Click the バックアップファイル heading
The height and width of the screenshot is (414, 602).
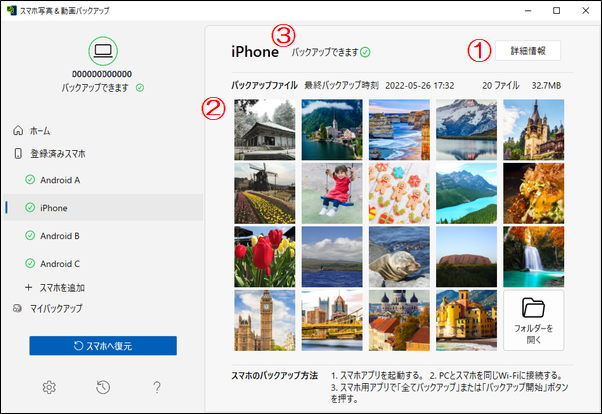pyautogui.click(x=264, y=85)
